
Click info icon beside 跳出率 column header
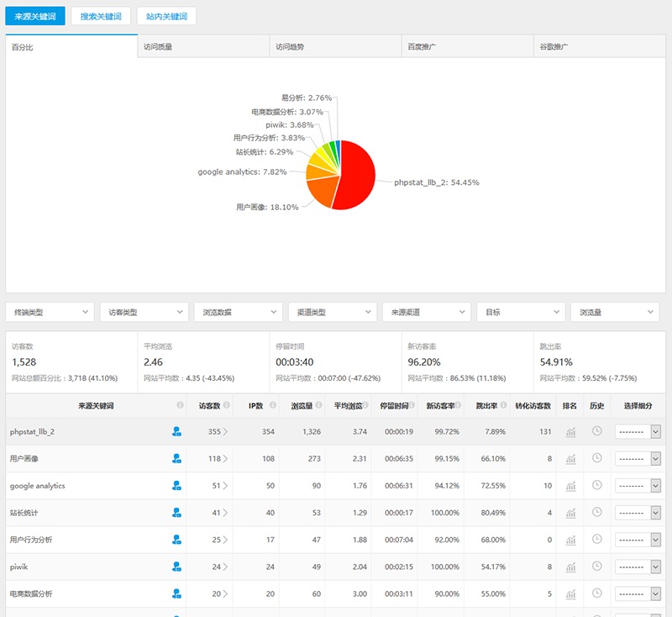[x=503, y=405]
